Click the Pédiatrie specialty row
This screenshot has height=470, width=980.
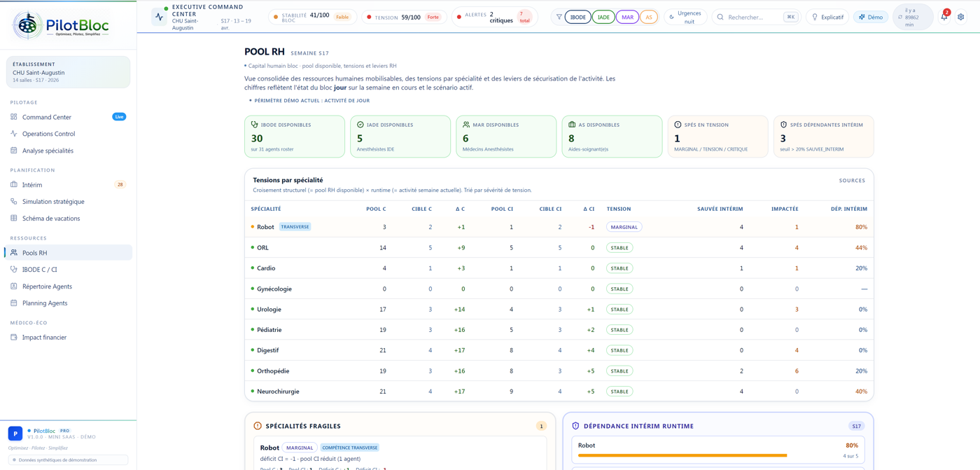coord(559,329)
